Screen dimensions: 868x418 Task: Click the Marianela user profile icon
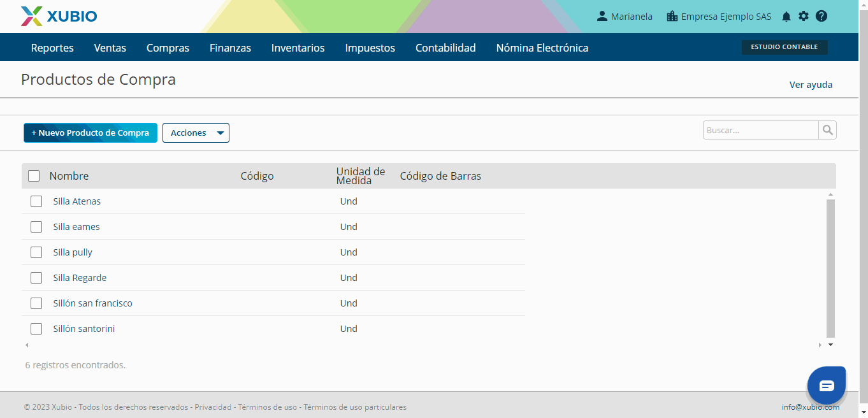pos(602,16)
